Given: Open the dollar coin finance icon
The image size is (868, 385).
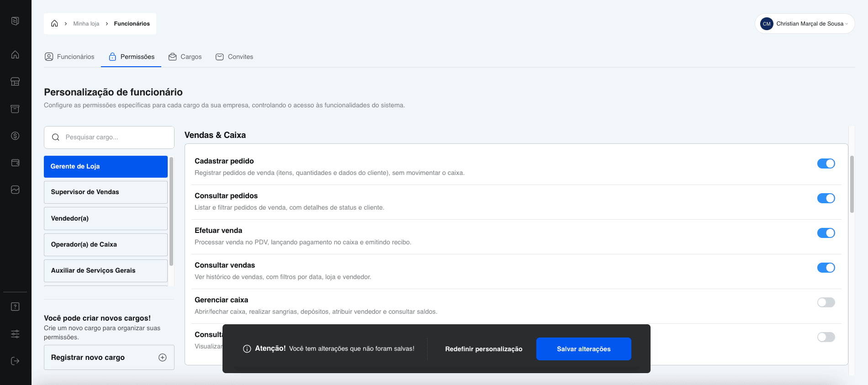Looking at the screenshot, I should (x=15, y=136).
